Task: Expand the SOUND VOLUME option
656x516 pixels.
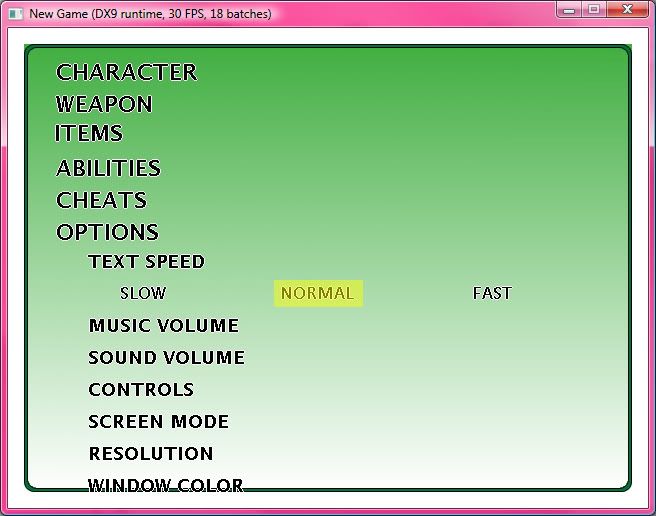Action: 167,357
